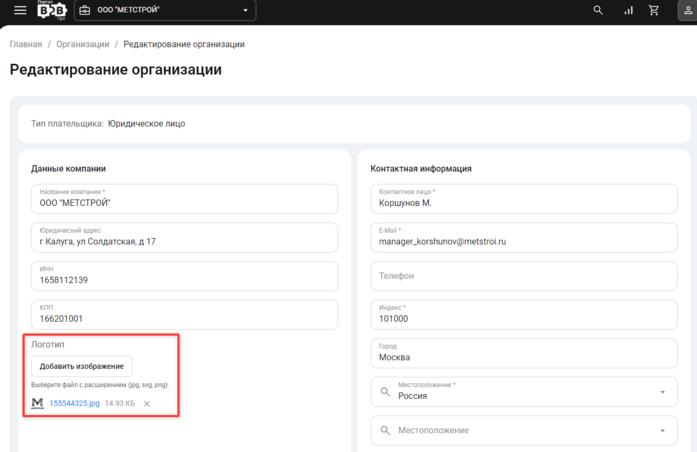
Task: Expand the empty Местоположение dropdown arrow
Action: click(662, 430)
